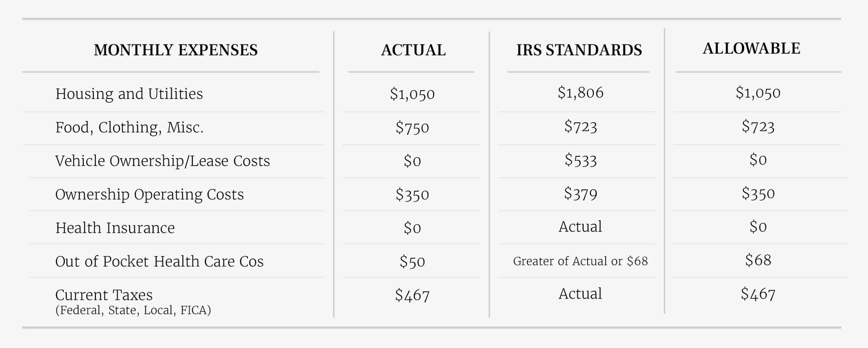The width and height of the screenshot is (868, 348).
Task: Click the Health Insurance row label
Action: pos(115,228)
